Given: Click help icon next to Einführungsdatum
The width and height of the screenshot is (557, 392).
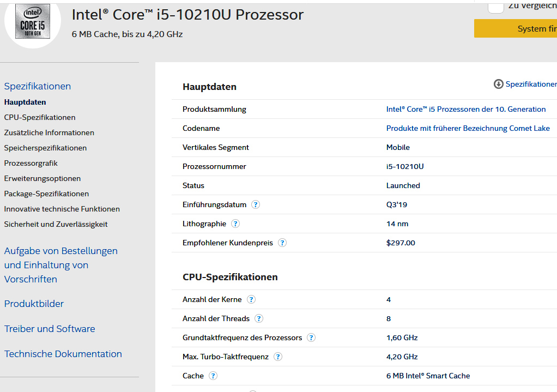Looking at the screenshot, I should pos(256,204).
